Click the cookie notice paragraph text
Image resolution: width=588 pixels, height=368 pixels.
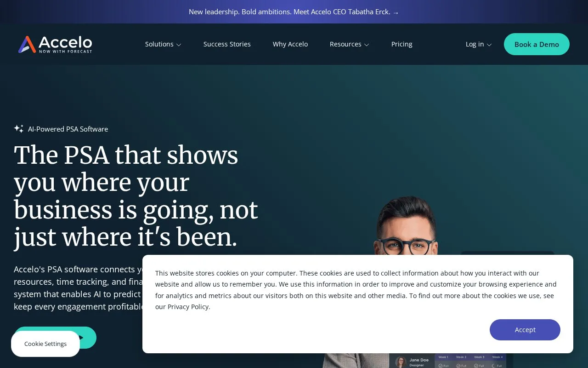tap(356, 290)
